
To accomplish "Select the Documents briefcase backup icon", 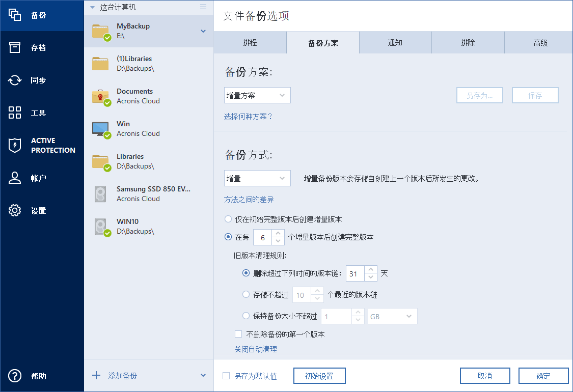I will click(101, 97).
